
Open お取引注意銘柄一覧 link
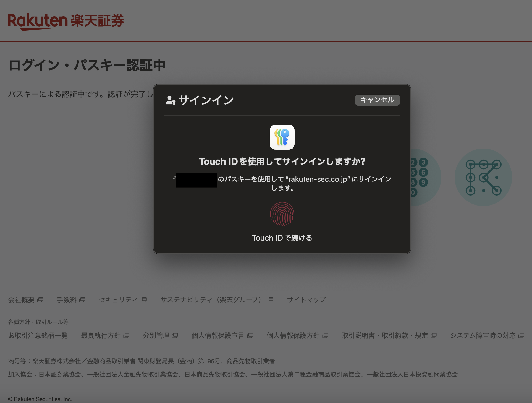coord(38,336)
